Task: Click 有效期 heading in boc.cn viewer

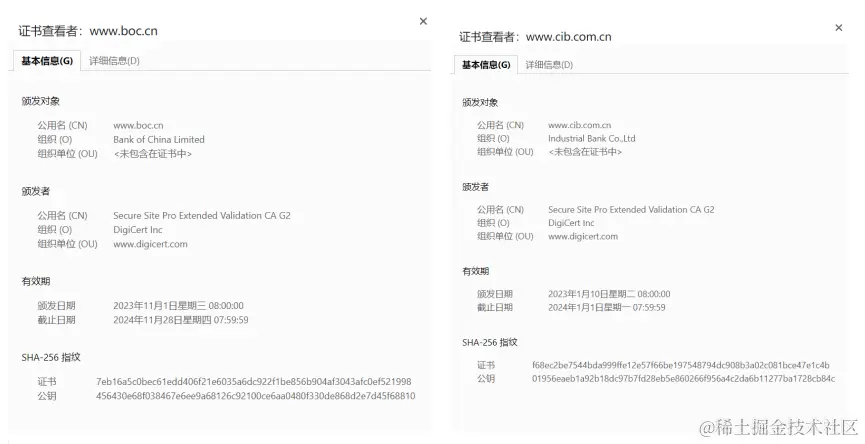Action: tap(36, 281)
